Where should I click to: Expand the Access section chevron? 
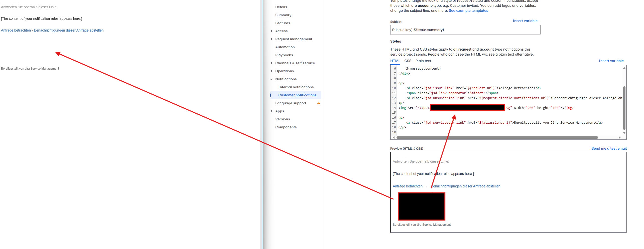[272, 31]
